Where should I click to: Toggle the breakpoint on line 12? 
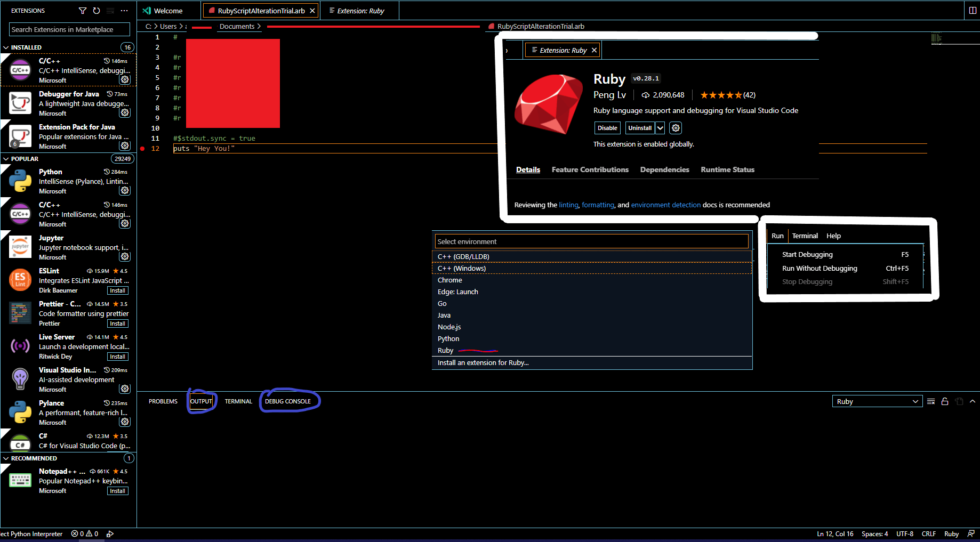(141, 148)
